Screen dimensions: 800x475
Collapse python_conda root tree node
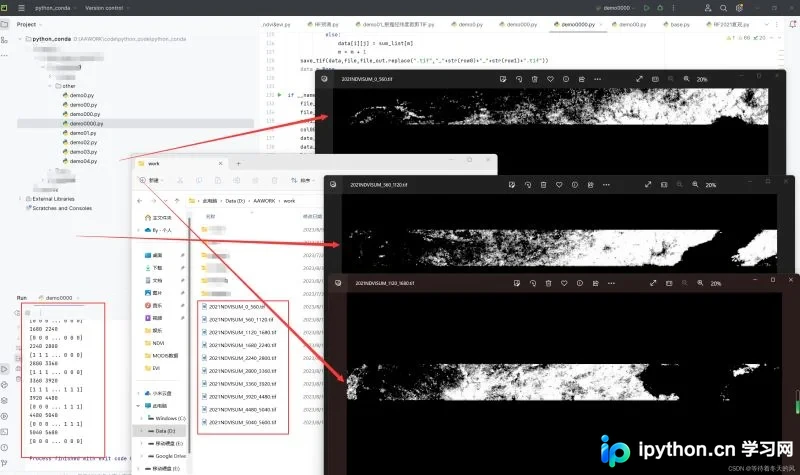[20, 39]
